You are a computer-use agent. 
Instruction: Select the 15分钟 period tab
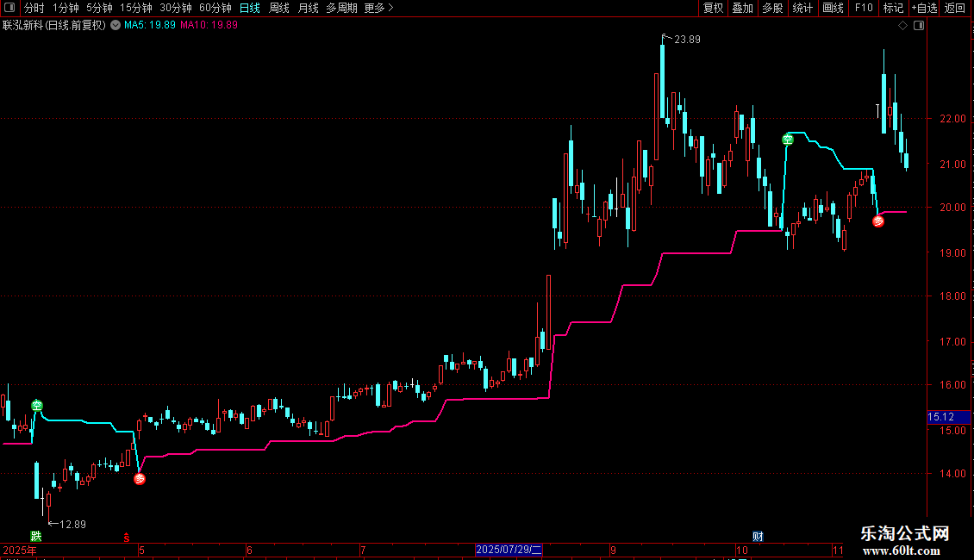(136, 8)
